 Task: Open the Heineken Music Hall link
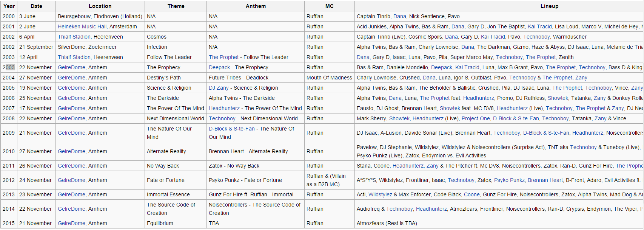pyautogui.click(x=82, y=26)
